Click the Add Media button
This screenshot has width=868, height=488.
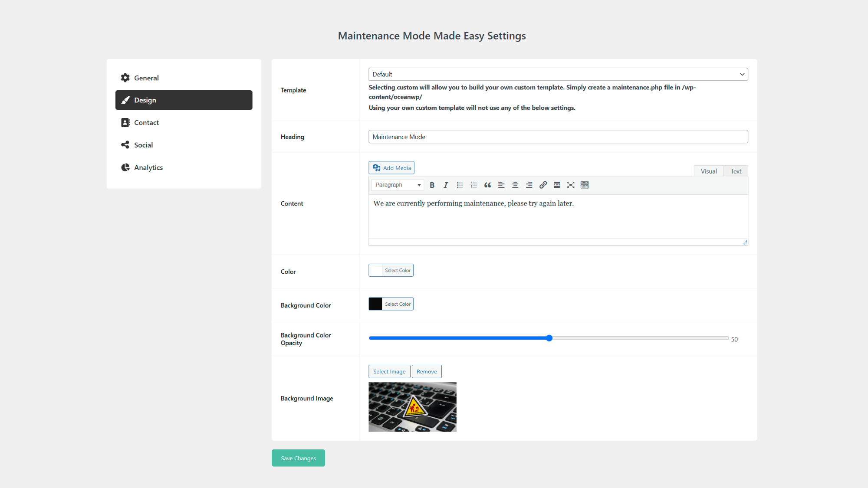[391, 168]
